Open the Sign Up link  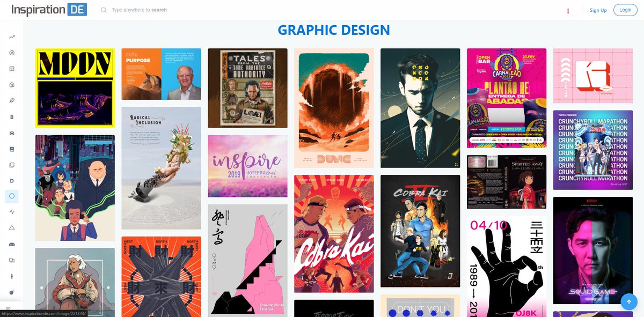pos(598,10)
